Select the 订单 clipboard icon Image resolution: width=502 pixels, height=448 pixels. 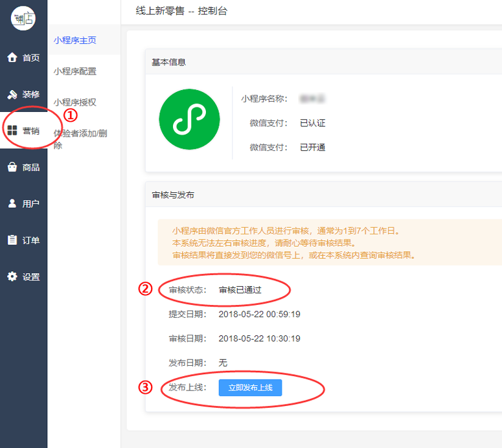(x=12, y=240)
